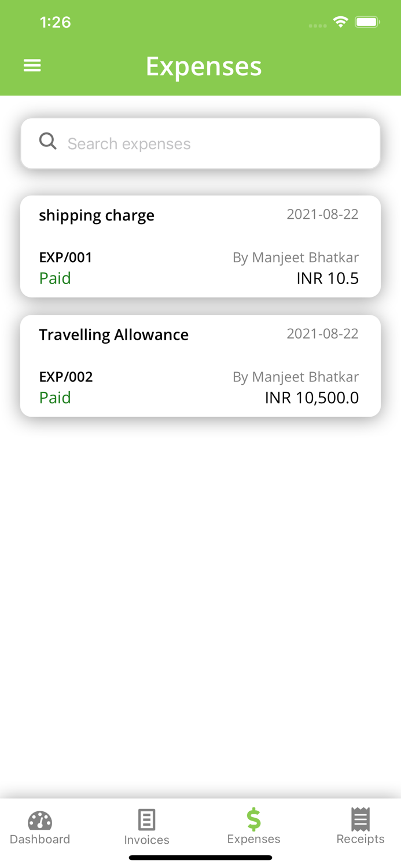
Task: Click the INR 10,500.0 amount
Action: tap(312, 398)
